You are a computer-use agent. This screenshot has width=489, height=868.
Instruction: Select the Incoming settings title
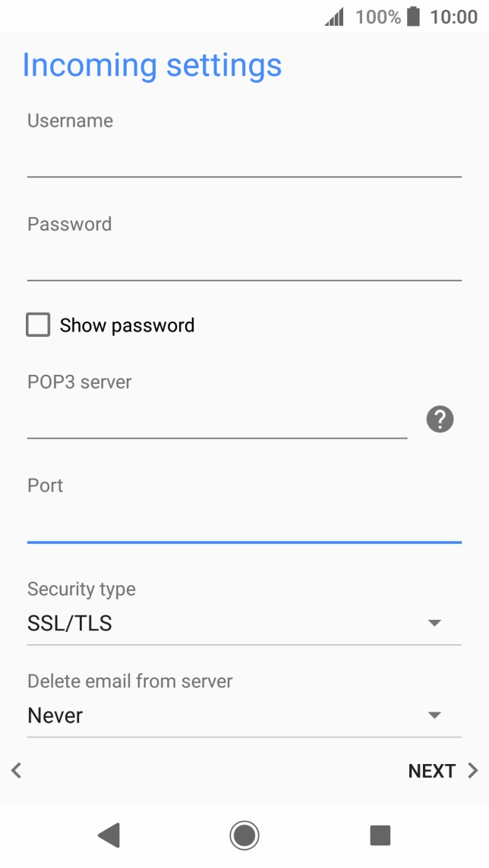[x=152, y=65]
